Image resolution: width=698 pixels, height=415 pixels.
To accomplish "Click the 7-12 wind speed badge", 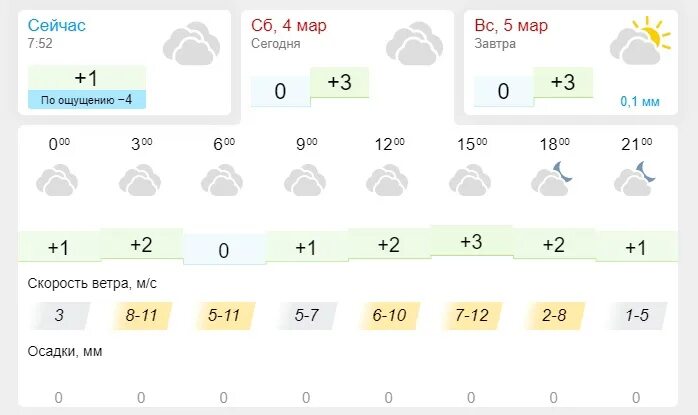I will [x=472, y=316].
